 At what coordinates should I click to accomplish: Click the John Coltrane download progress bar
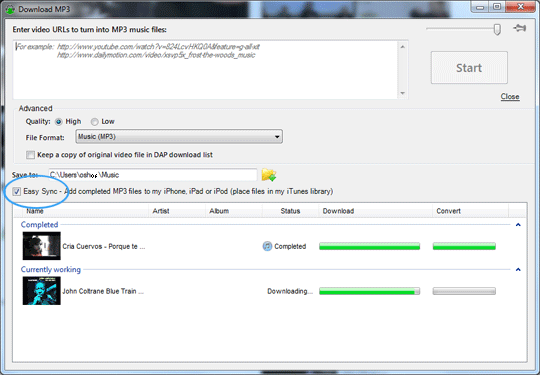370,291
